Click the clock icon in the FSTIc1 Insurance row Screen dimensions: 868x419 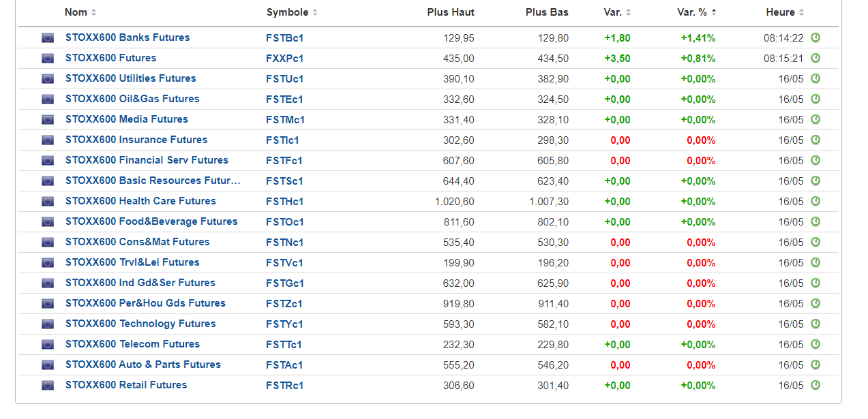pyautogui.click(x=815, y=140)
